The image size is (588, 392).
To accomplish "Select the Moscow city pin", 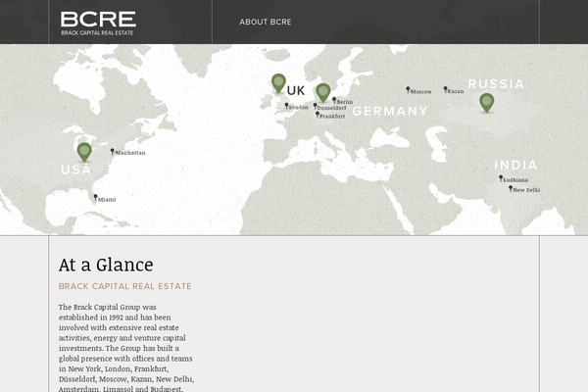I will 408,89.
